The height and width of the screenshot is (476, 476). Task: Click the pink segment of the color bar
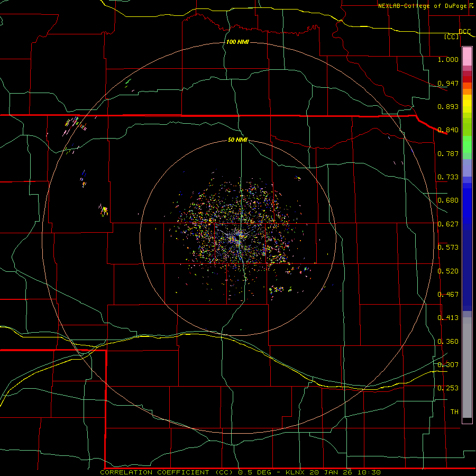(467, 57)
